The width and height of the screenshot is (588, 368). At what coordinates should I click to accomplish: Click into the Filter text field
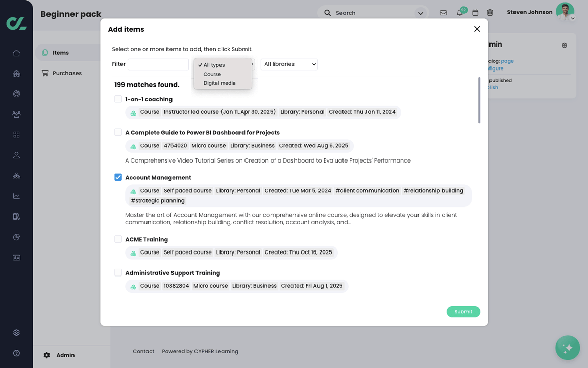point(158,64)
